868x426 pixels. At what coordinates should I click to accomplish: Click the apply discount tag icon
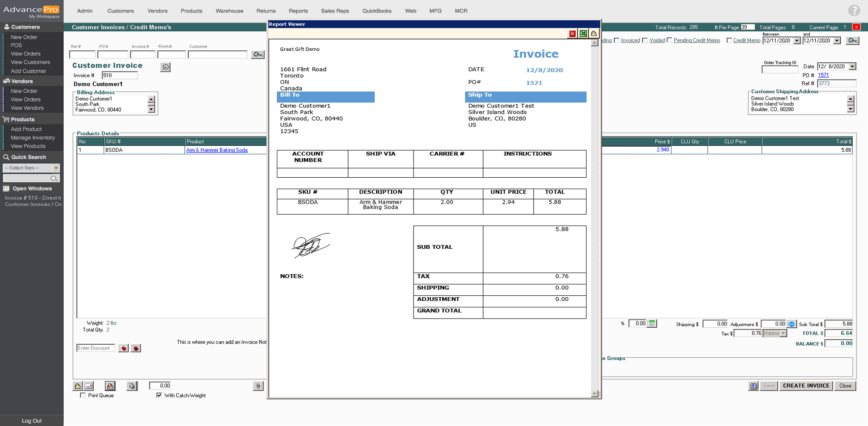[x=124, y=348]
